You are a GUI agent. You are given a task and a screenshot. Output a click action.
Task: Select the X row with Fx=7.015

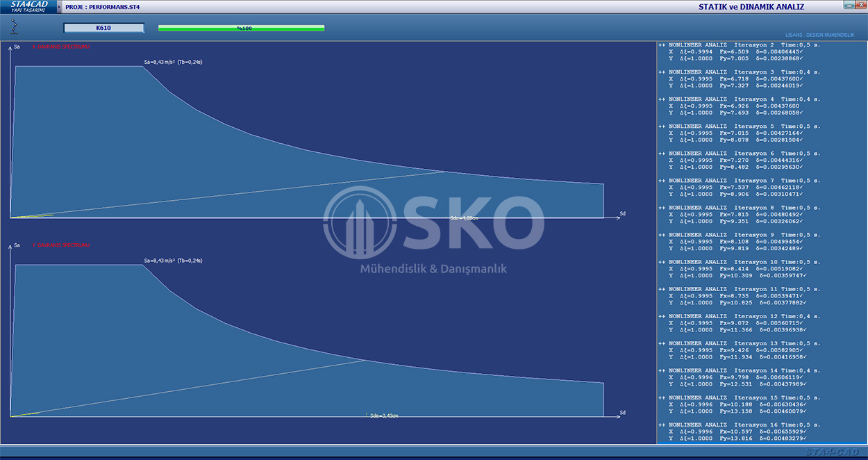pyautogui.click(x=737, y=133)
